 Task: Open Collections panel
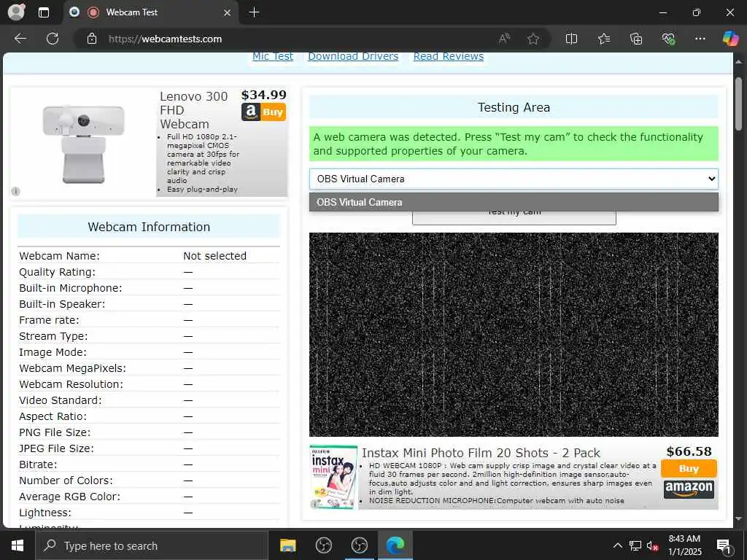pos(636,39)
